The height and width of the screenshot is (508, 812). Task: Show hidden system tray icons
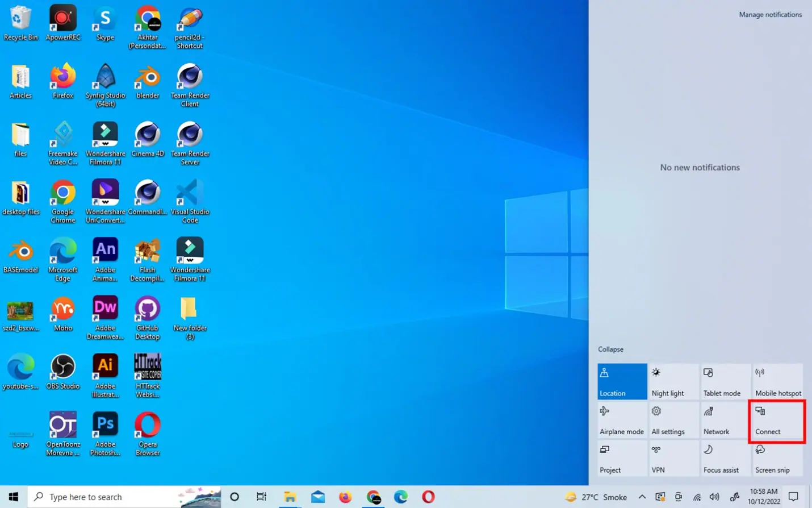[x=642, y=497]
